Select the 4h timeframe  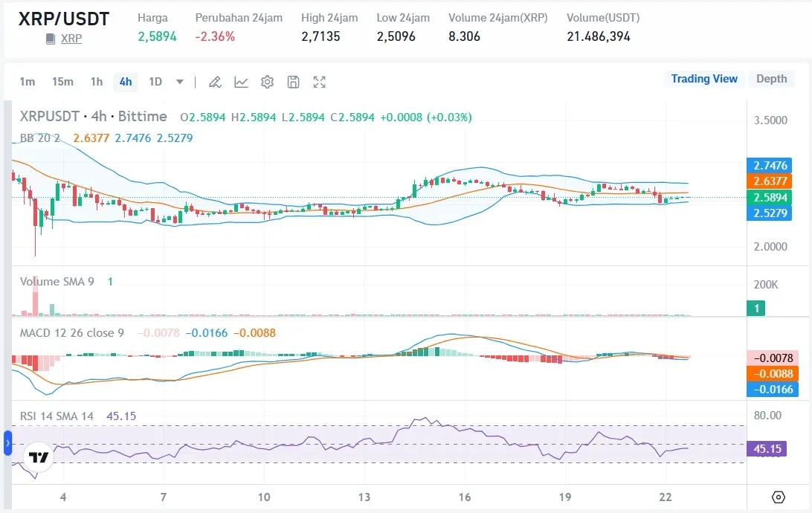coord(126,82)
